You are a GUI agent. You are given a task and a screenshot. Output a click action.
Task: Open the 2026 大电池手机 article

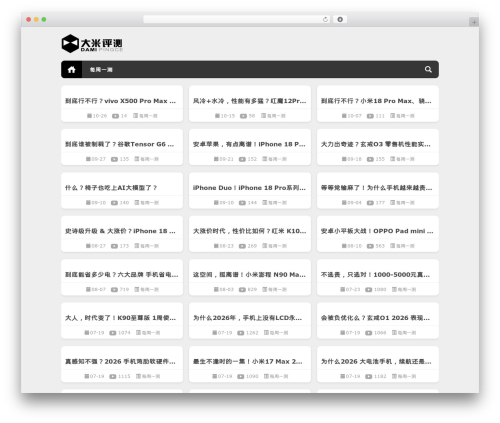click(x=376, y=361)
